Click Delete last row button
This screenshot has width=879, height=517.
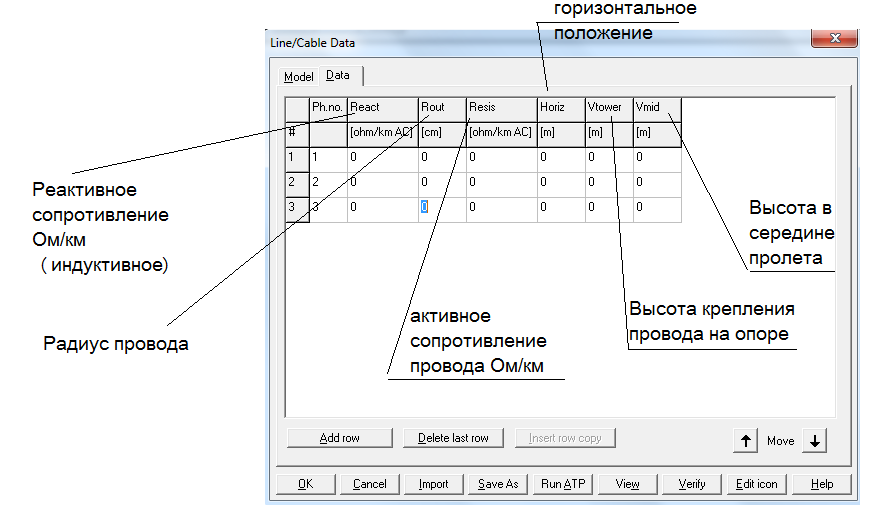click(453, 438)
